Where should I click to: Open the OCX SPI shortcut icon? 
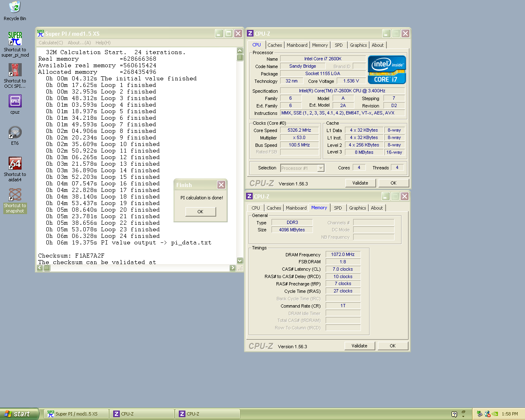coord(15,70)
